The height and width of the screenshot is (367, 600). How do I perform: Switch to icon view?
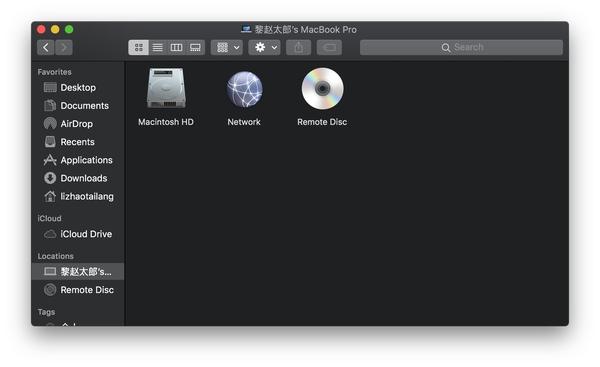point(139,47)
